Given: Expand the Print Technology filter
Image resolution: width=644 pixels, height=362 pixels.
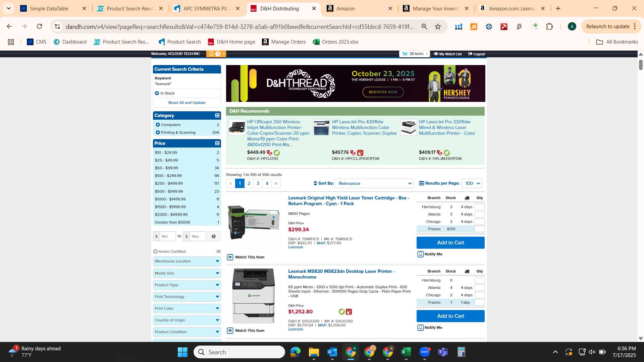Looking at the screenshot, I should [187, 297].
